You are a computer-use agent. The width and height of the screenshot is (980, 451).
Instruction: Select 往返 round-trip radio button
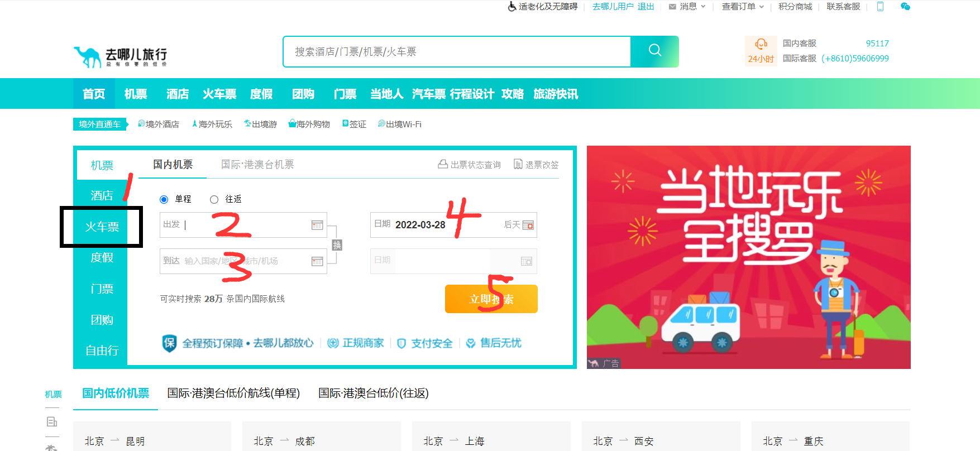(x=214, y=199)
